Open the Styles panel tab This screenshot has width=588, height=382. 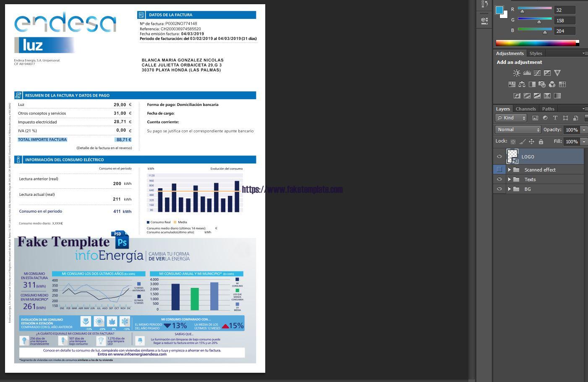coord(536,53)
